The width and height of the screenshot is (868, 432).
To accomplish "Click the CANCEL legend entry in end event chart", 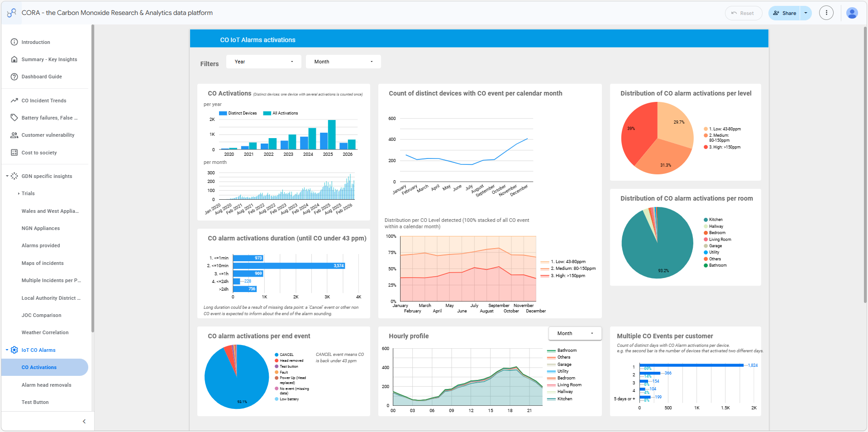I will [284, 355].
